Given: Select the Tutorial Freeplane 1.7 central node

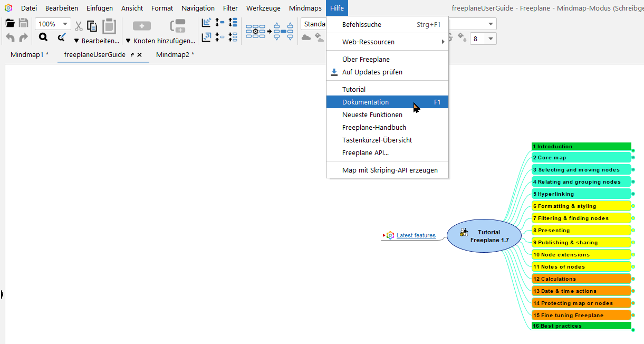Looking at the screenshot, I should (485, 236).
